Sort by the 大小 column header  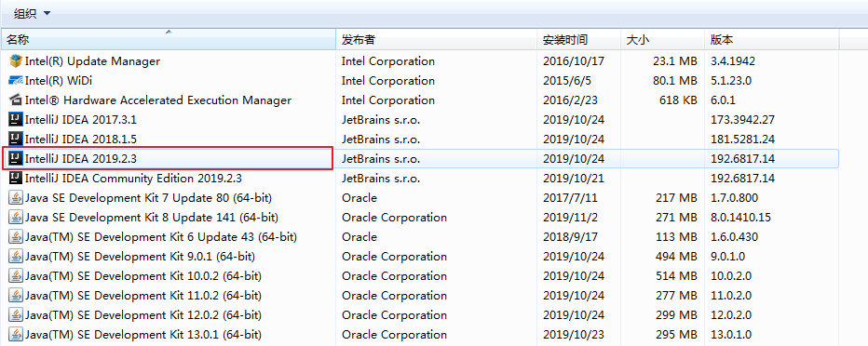coord(663,40)
